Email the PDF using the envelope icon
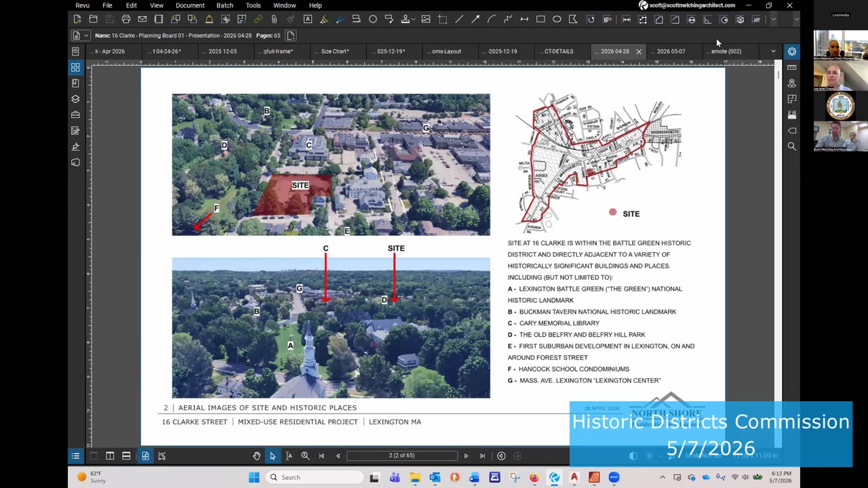Screen dimensions: 868x488 click(x=142, y=19)
